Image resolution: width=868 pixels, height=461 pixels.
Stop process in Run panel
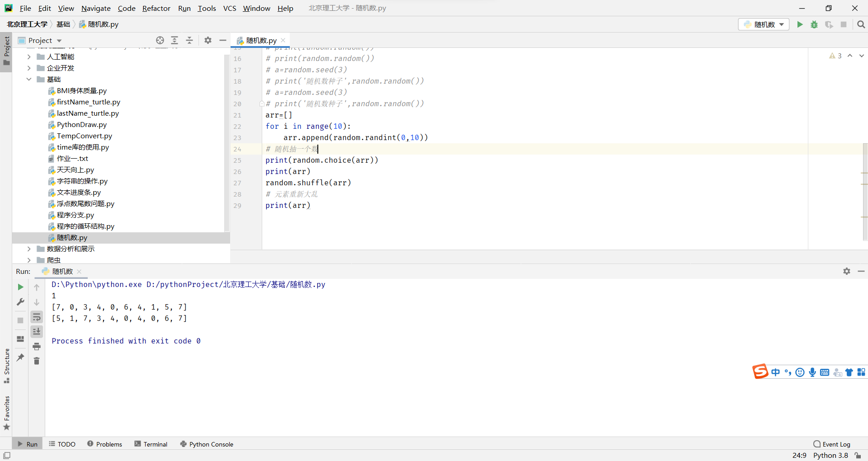pyautogui.click(x=20, y=320)
